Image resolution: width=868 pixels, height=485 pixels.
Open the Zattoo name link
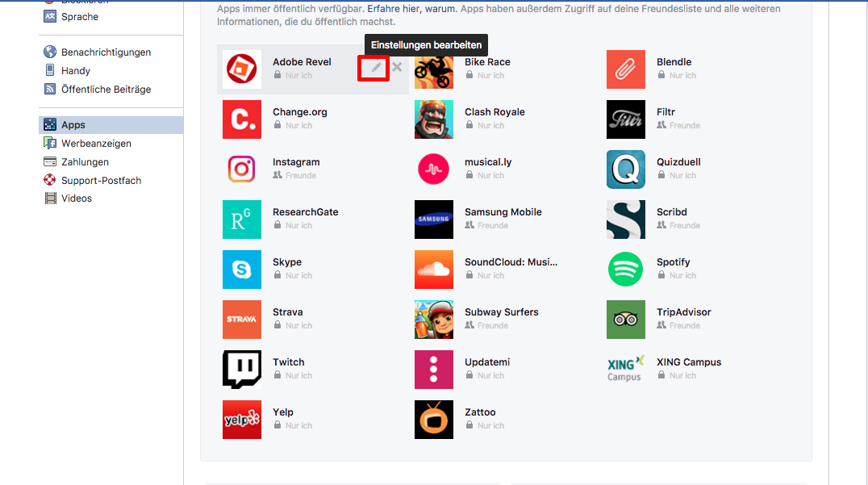click(x=480, y=412)
